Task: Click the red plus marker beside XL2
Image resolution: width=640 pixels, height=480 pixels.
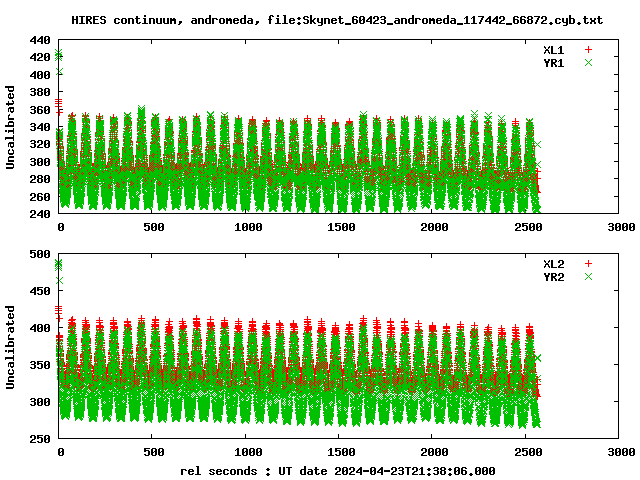Action: [588, 264]
